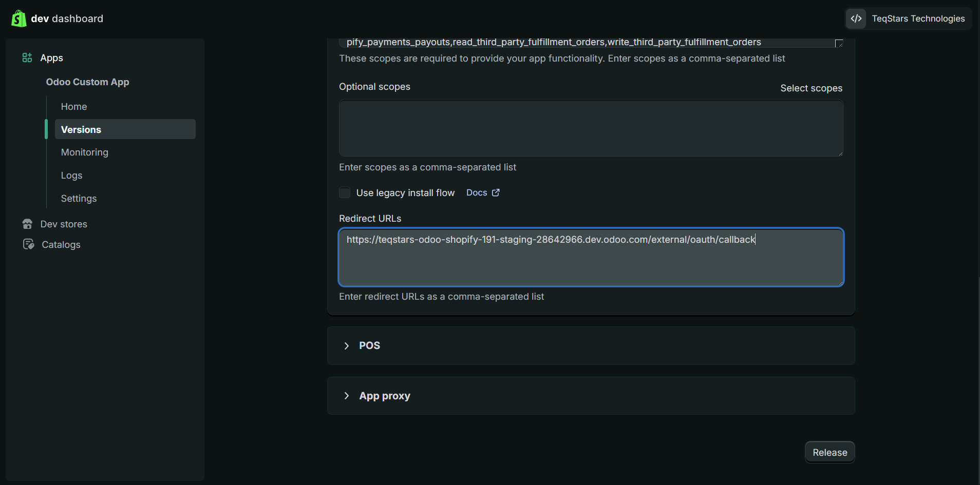This screenshot has height=485, width=980.
Task: Click the Dev stores storefront icon
Action: coord(27,224)
